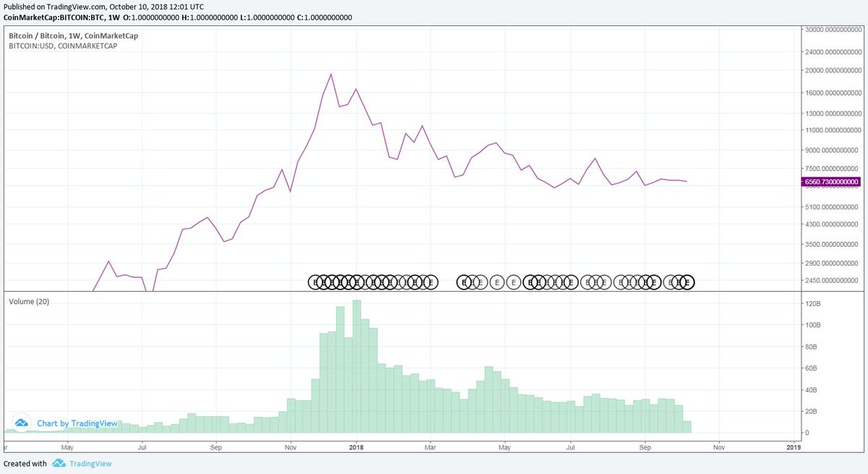Select the 'BITCOIN:USD, COINMARKETCAP' symbol label
868x474 pixels.
pyautogui.click(x=63, y=46)
